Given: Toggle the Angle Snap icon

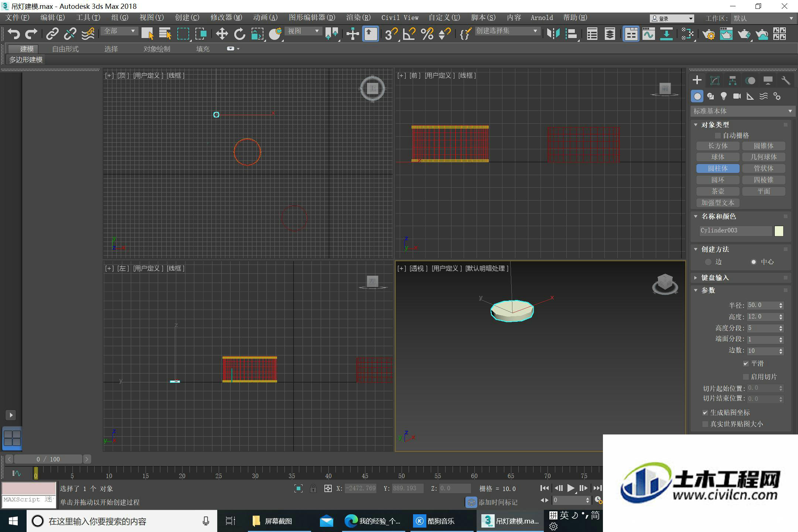Looking at the screenshot, I should (409, 34).
